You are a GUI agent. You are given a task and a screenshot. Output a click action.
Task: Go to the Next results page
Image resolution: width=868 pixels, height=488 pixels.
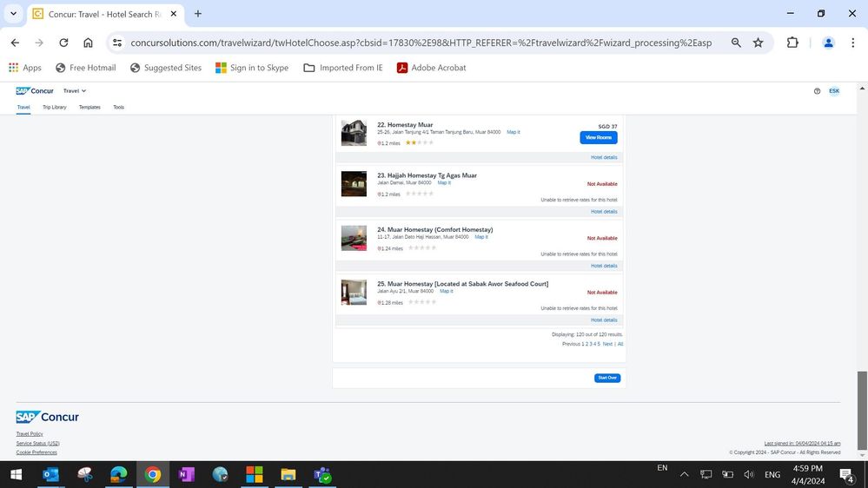click(607, 344)
